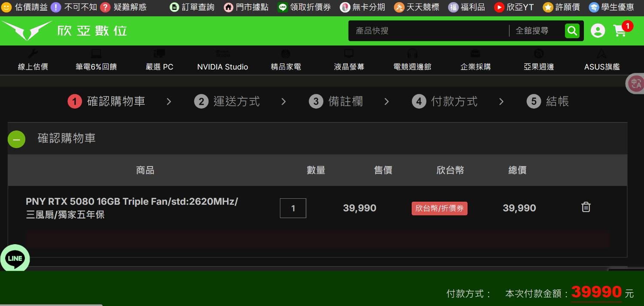Open 電競週邊館 menu
The image size is (644, 306).
pos(412,60)
